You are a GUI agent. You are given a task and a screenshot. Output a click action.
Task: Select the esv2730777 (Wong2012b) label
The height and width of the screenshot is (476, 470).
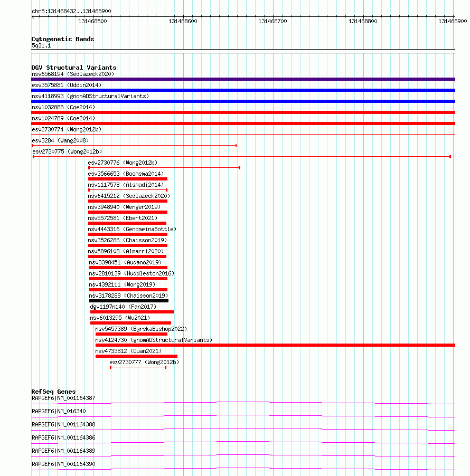click(x=144, y=362)
